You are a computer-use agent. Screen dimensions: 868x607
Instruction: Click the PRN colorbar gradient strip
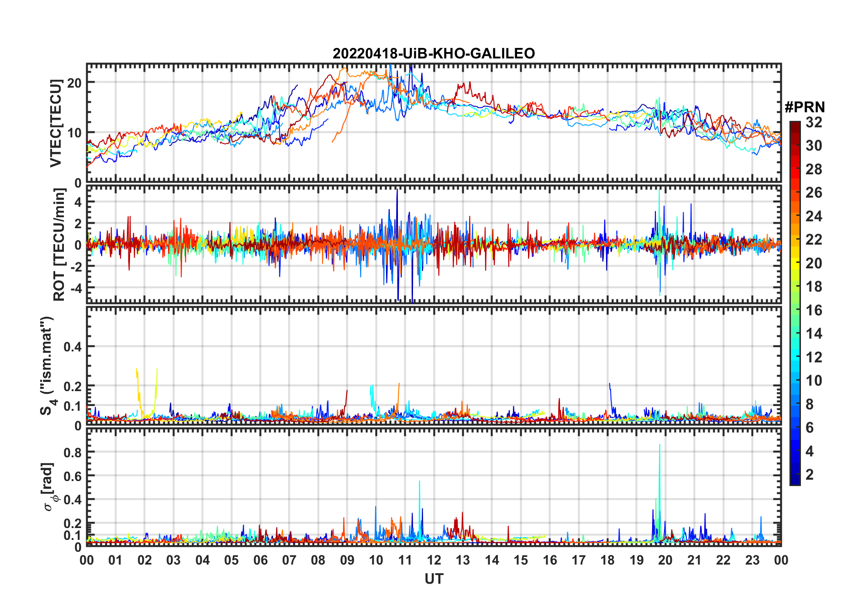pos(795,303)
